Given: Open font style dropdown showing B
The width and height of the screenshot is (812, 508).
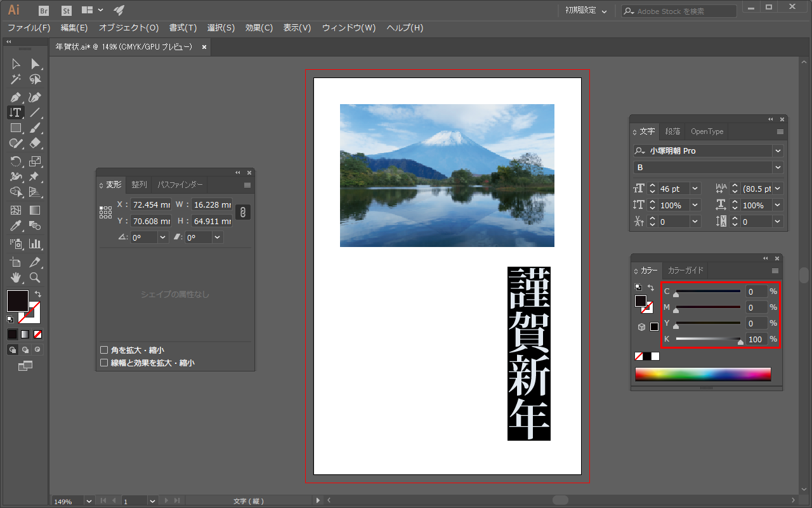Looking at the screenshot, I should [x=778, y=168].
